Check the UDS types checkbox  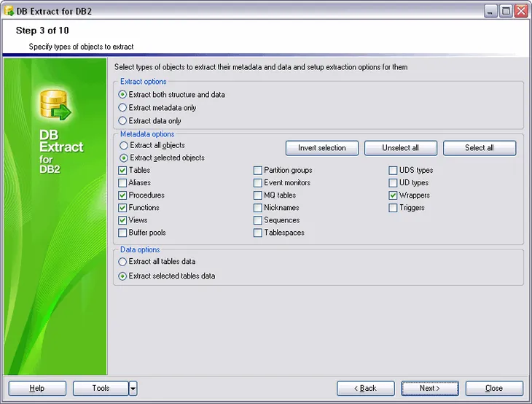coord(393,171)
